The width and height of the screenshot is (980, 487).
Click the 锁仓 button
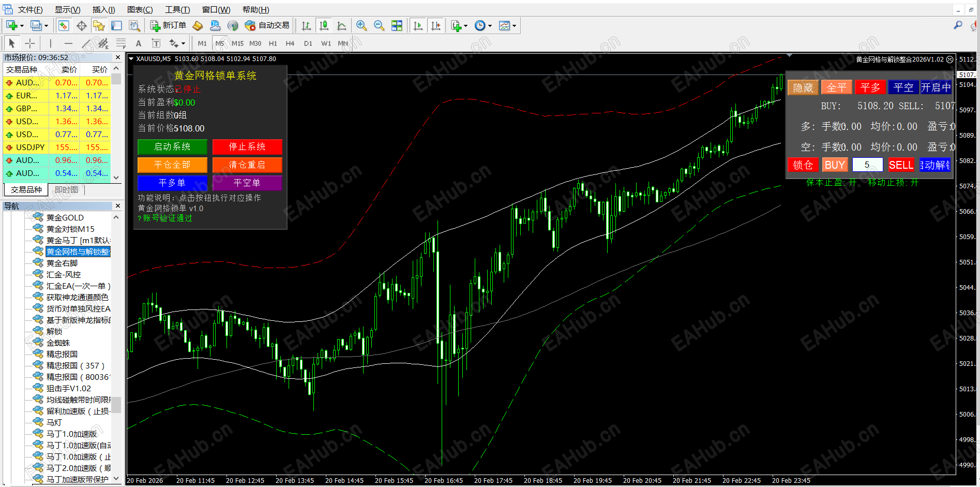coord(803,165)
